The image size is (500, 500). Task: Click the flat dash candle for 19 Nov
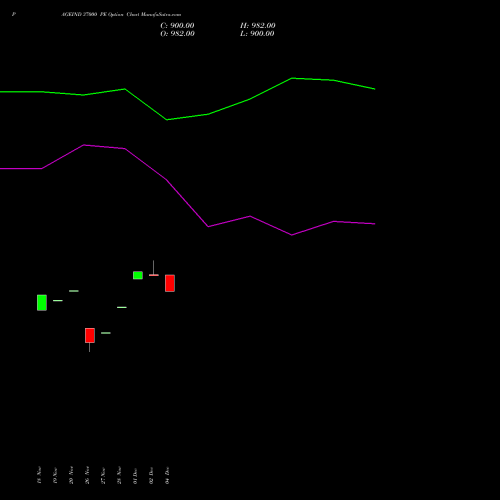[58, 301]
